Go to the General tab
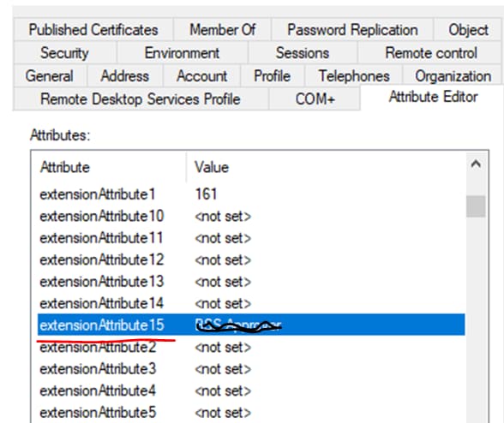The width and height of the screenshot is (504, 423). click(50, 76)
